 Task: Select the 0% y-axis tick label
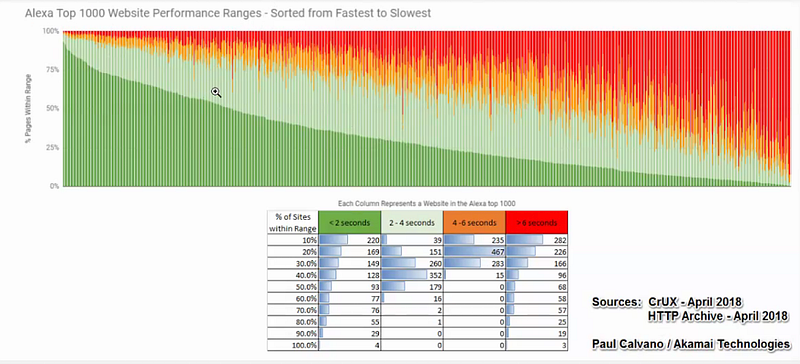(x=54, y=186)
